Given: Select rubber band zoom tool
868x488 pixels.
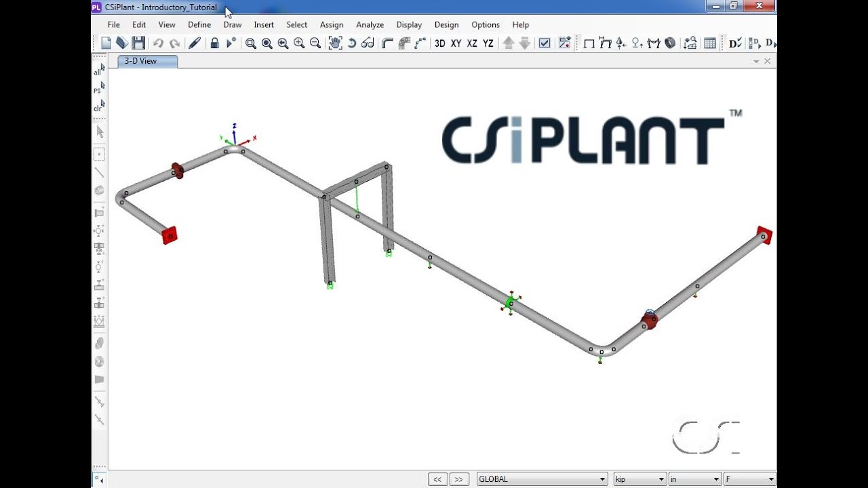Looking at the screenshot, I should [251, 43].
